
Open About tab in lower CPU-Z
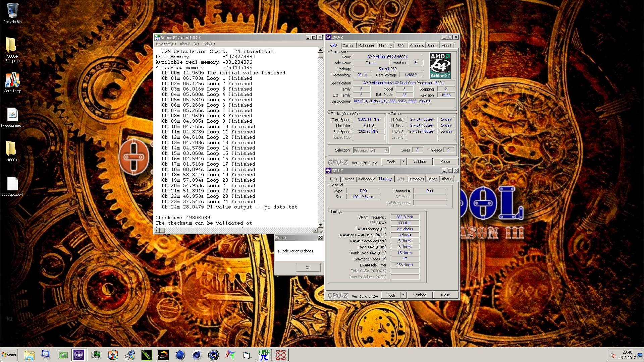(x=446, y=179)
